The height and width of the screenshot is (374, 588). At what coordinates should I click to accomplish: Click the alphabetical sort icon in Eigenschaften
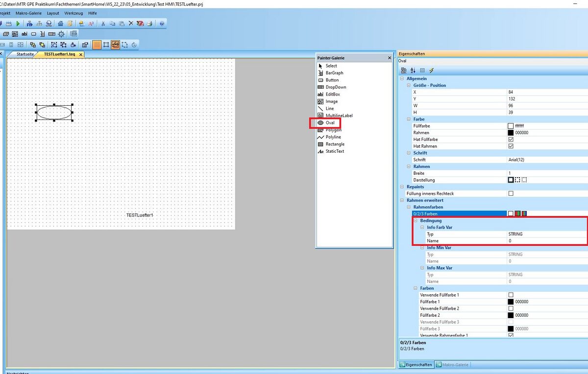(x=413, y=70)
